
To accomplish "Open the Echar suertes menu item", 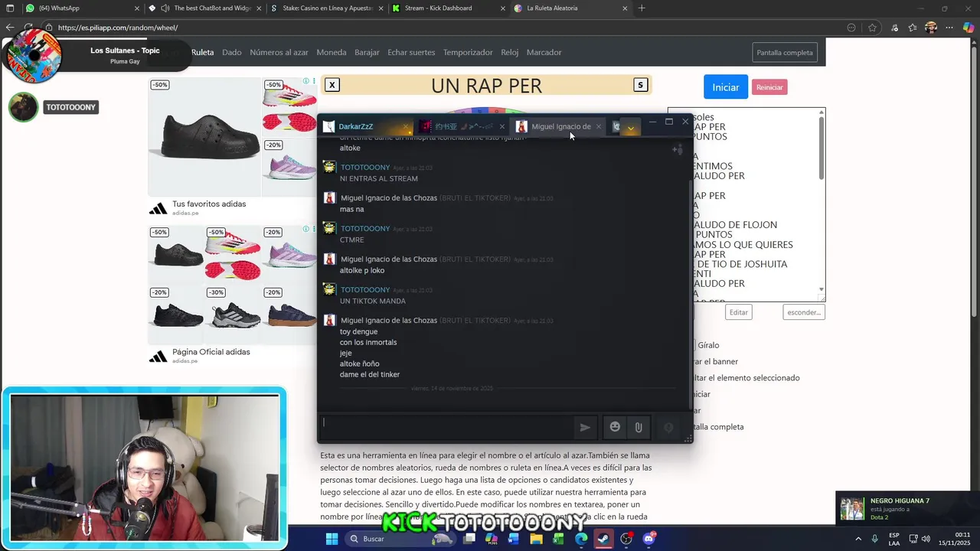I will (x=411, y=52).
